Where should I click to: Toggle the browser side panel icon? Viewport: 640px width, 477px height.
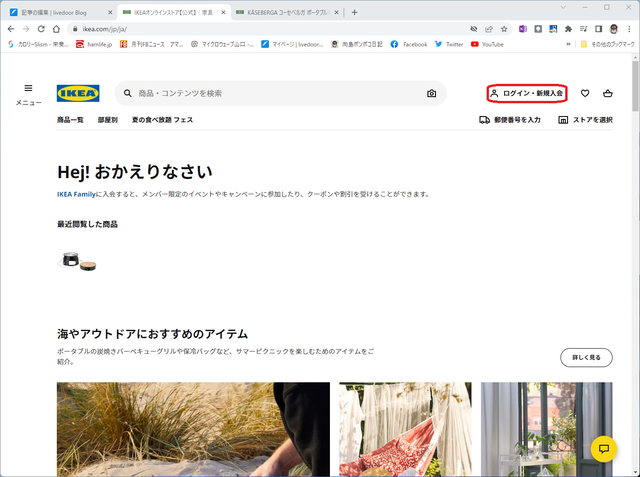[x=598, y=29]
